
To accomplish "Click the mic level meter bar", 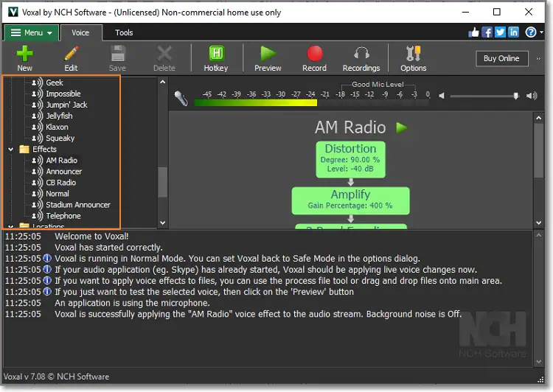I will click(312, 103).
